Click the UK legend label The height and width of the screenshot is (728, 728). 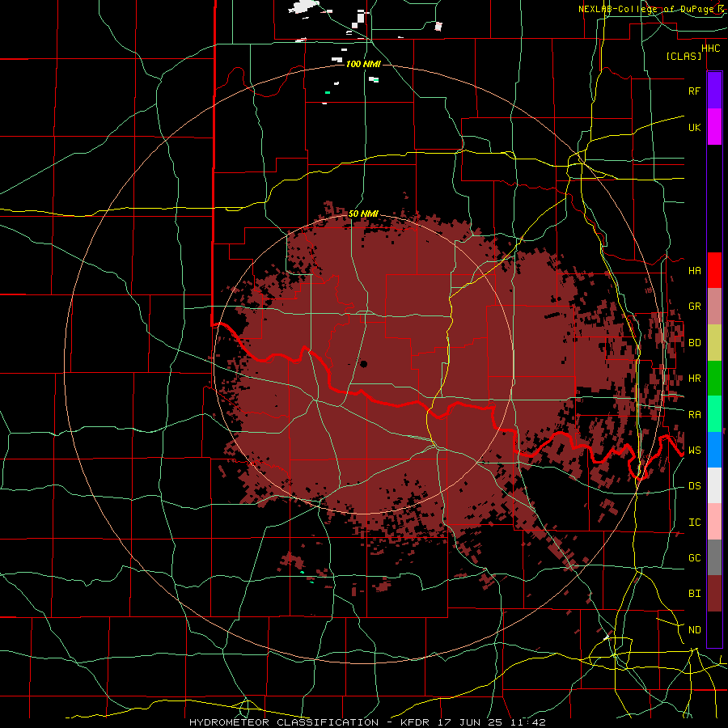coord(694,127)
